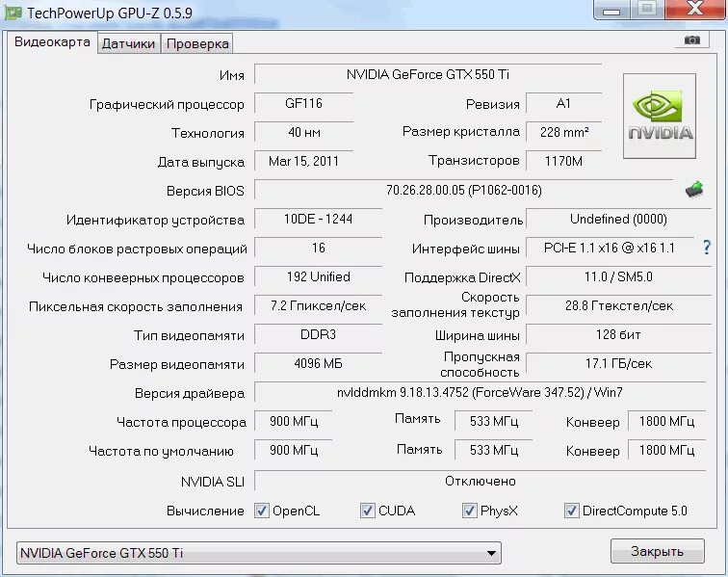
Task: Open the GPU selection dropdown
Action: tap(259, 553)
